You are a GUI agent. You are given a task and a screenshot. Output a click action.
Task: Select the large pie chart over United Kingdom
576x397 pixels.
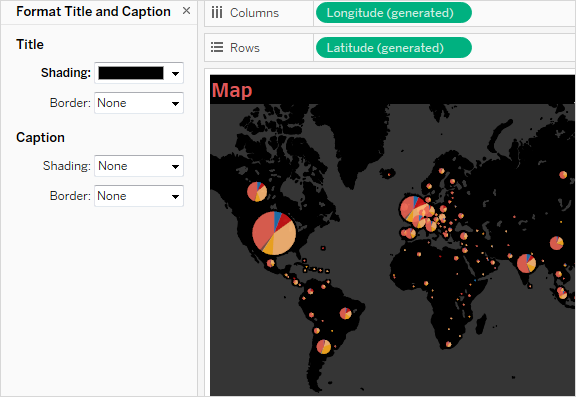tap(413, 209)
